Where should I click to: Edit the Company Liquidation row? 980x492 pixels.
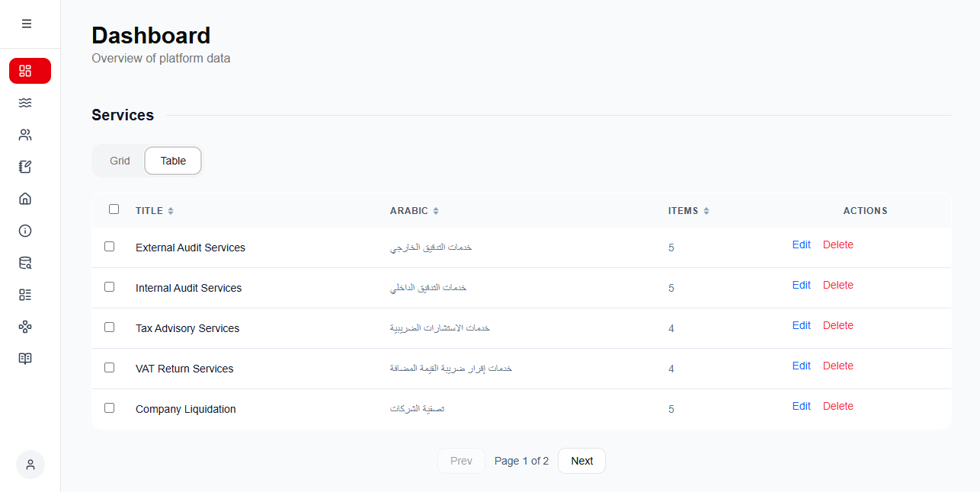click(x=802, y=406)
